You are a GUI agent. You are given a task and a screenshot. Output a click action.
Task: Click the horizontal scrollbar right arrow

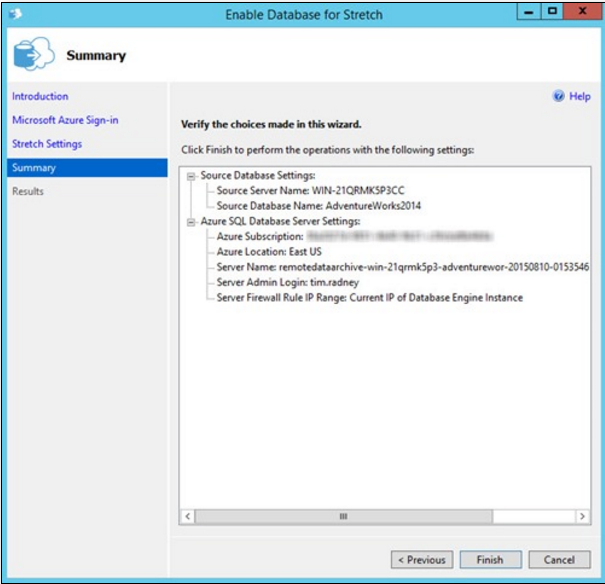(x=582, y=516)
